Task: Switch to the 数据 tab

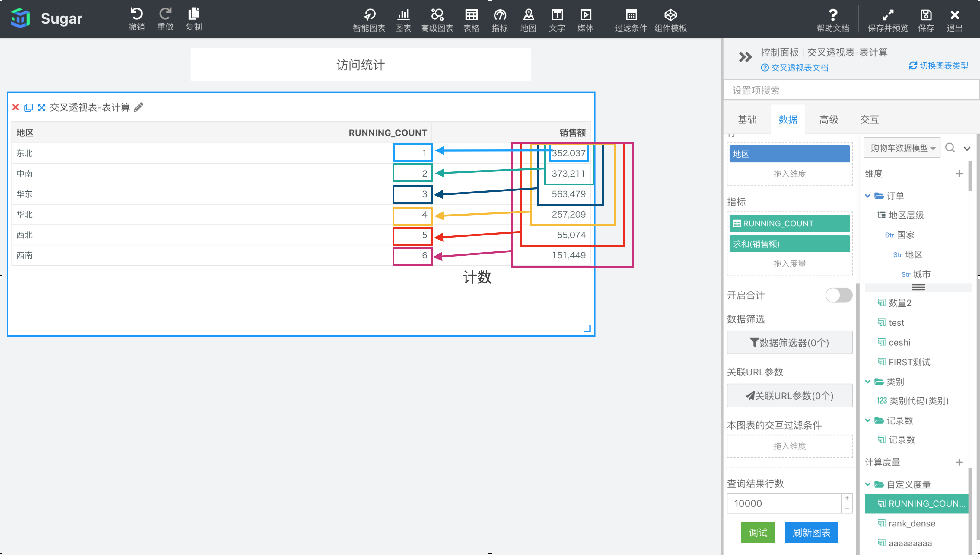Action: pyautogui.click(x=788, y=120)
